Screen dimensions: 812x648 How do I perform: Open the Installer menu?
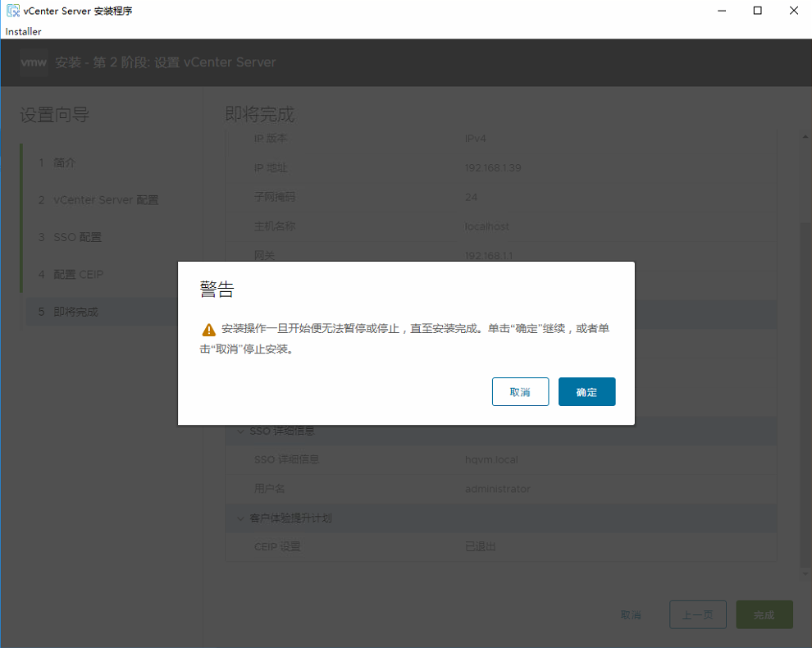(23, 32)
